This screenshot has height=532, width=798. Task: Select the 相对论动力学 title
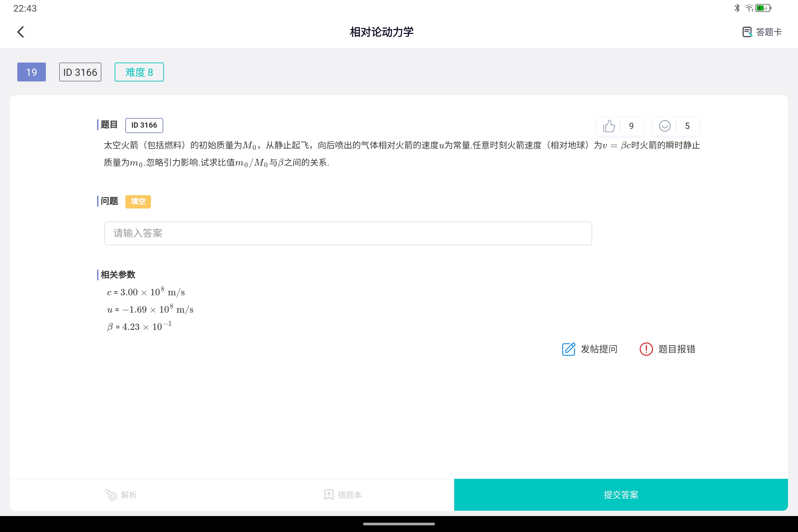381,32
